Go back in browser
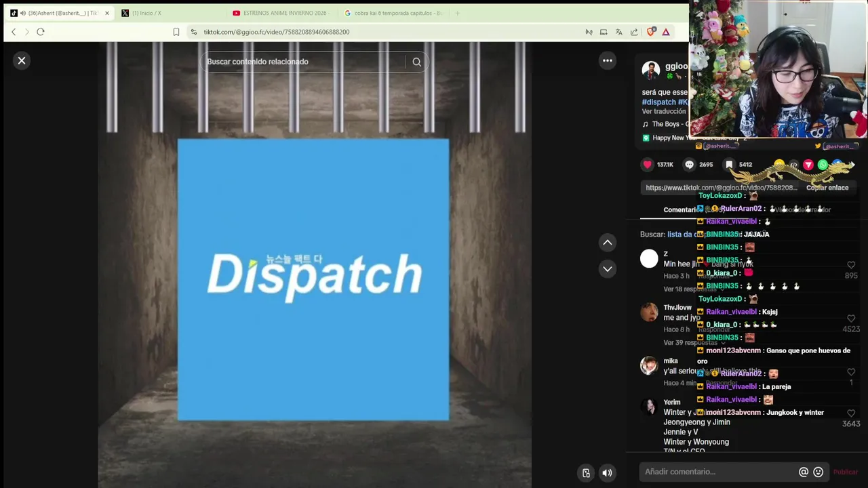This screenshot has width=868, height=488. pyautogui.click(x=14, y=32)
